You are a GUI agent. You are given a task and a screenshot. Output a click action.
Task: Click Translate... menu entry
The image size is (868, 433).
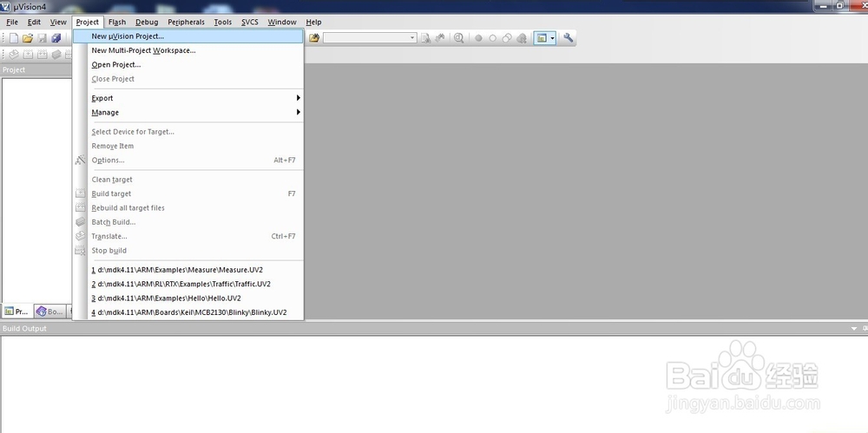point(188,236)
